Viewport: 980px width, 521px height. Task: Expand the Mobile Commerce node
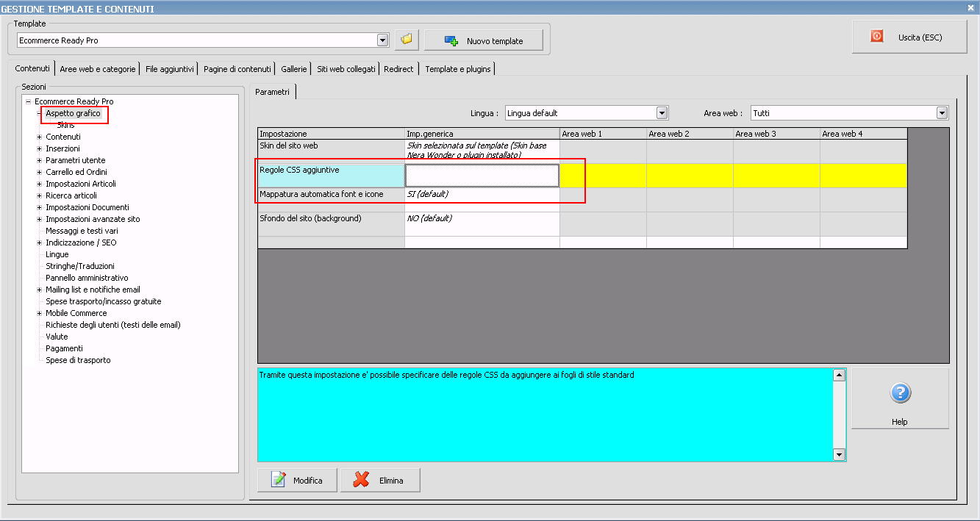point(39,313)
